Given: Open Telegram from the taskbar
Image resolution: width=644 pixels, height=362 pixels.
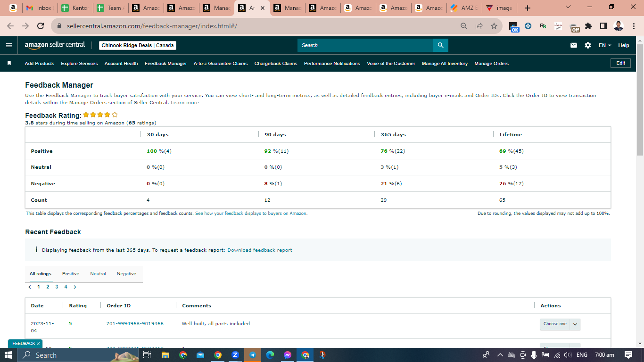Looking at the screenshot, I should [x=252, y=355].
